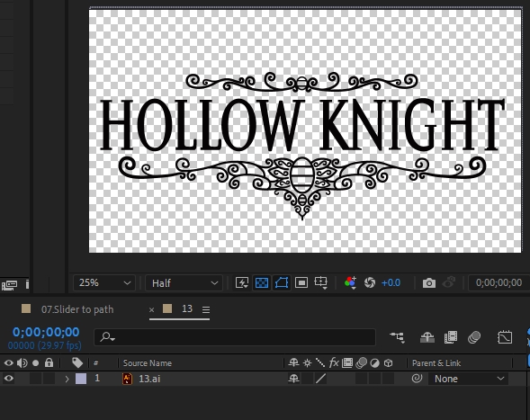Click the frame count 00000 (29.97 fps)

[45, 345]
